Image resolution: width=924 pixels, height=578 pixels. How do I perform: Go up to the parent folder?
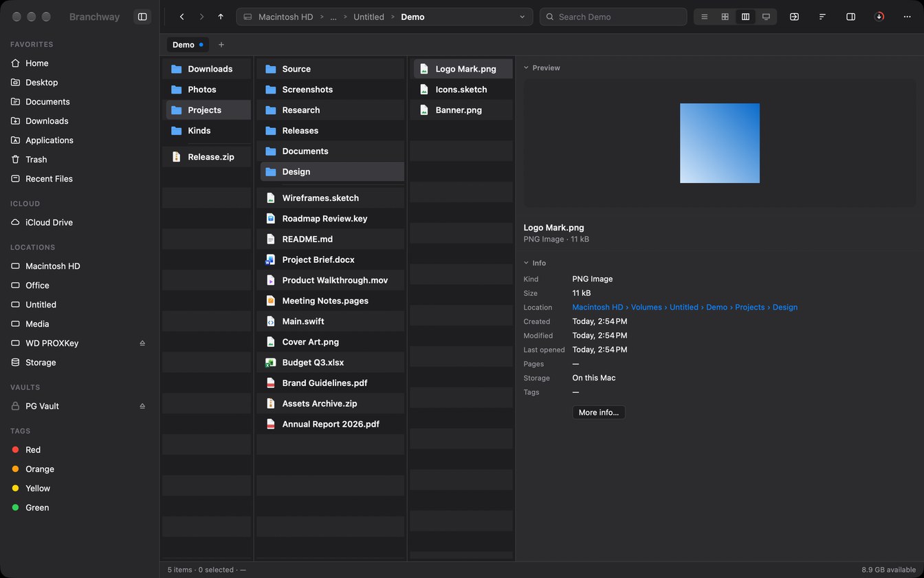[221, 17]
